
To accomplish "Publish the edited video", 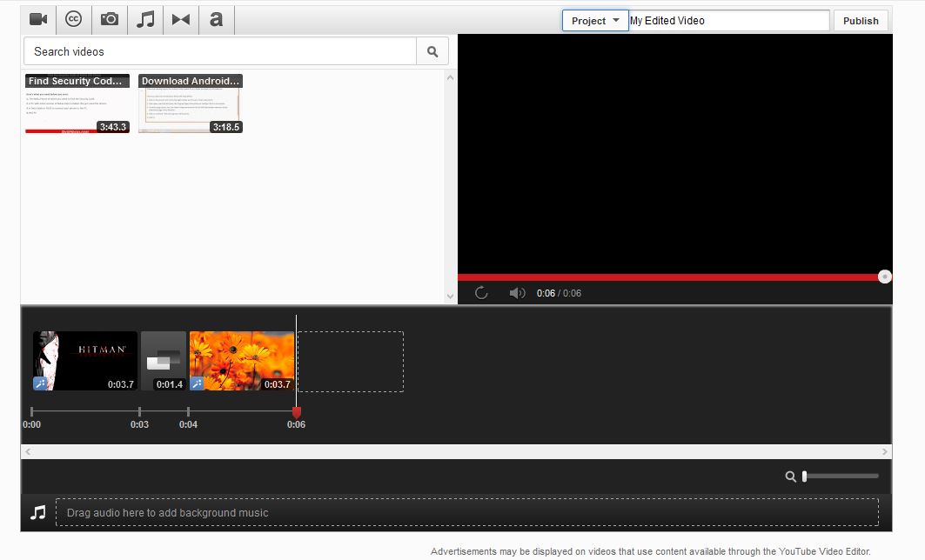I will pyautogui.click(x=861, y=21).
